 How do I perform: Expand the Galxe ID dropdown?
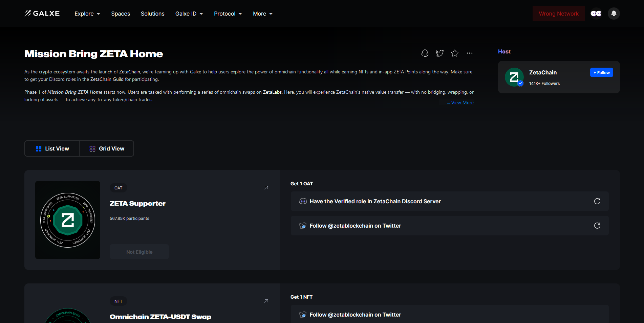pyautogui.click(x=189, y=14)
